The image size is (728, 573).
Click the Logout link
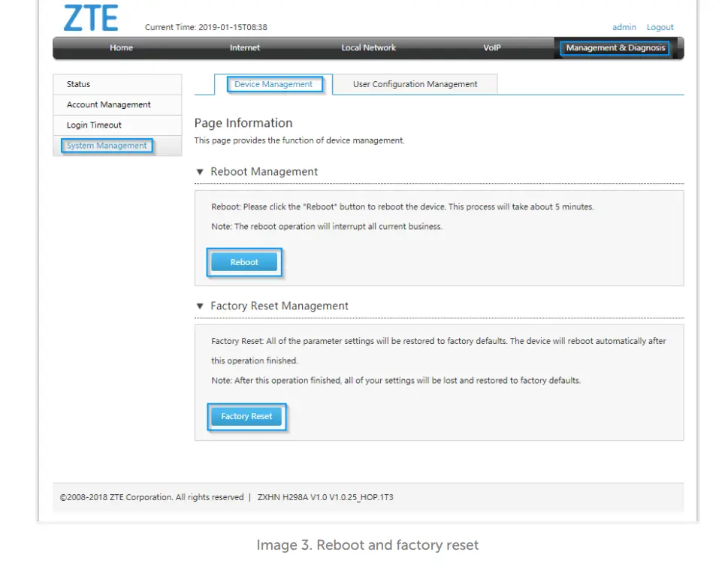tap(660, 27)
